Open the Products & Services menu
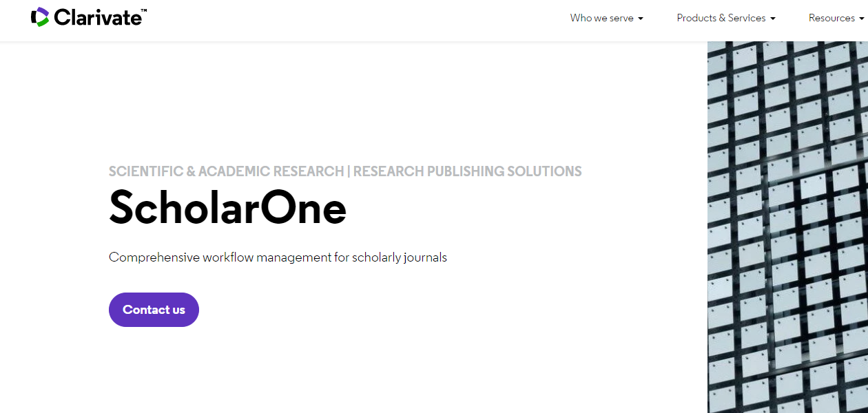 coord(721,18)
